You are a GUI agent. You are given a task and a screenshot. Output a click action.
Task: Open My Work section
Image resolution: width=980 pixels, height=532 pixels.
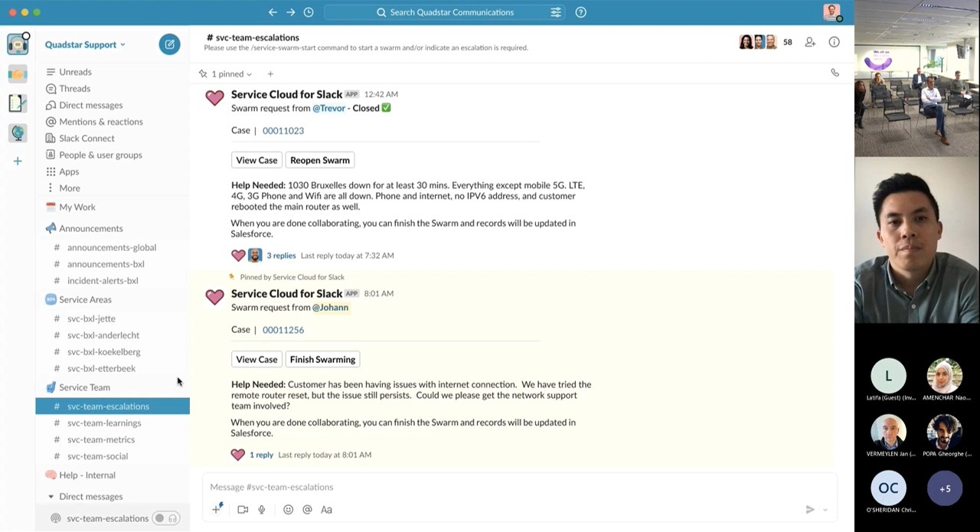pos(77,207)
